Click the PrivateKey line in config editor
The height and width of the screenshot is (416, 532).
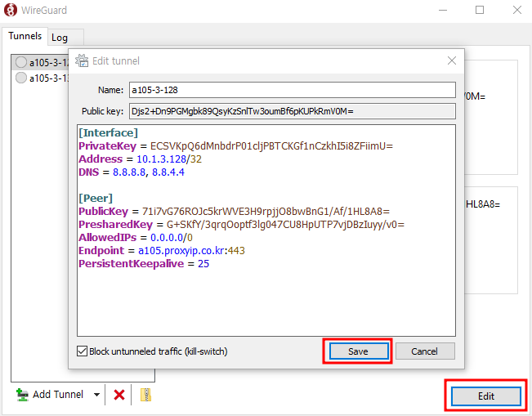point(235,146)
